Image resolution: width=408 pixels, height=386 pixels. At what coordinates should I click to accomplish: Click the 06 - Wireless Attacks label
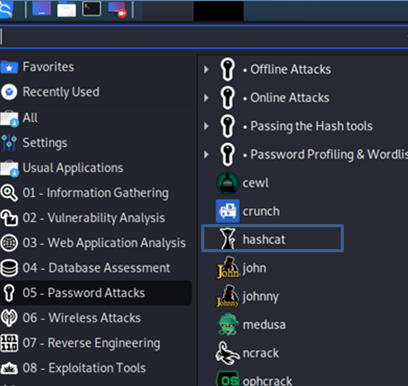coord(82,318)
